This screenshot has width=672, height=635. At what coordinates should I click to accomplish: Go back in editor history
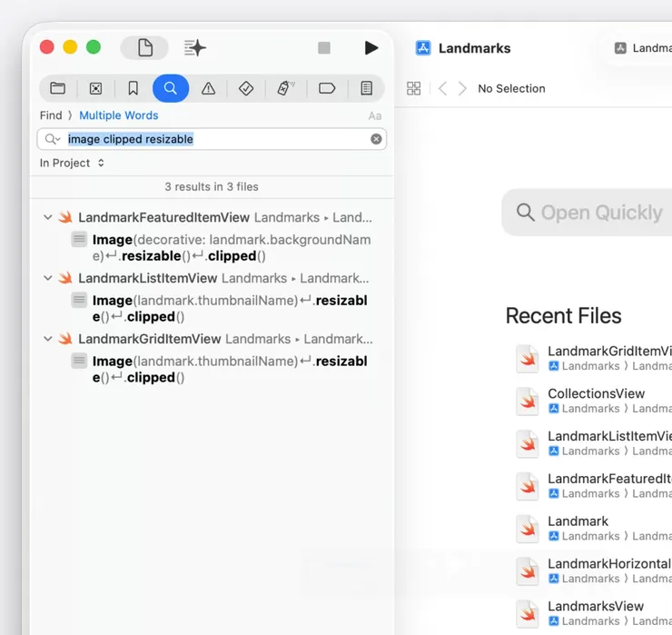(x=443, y=88)
